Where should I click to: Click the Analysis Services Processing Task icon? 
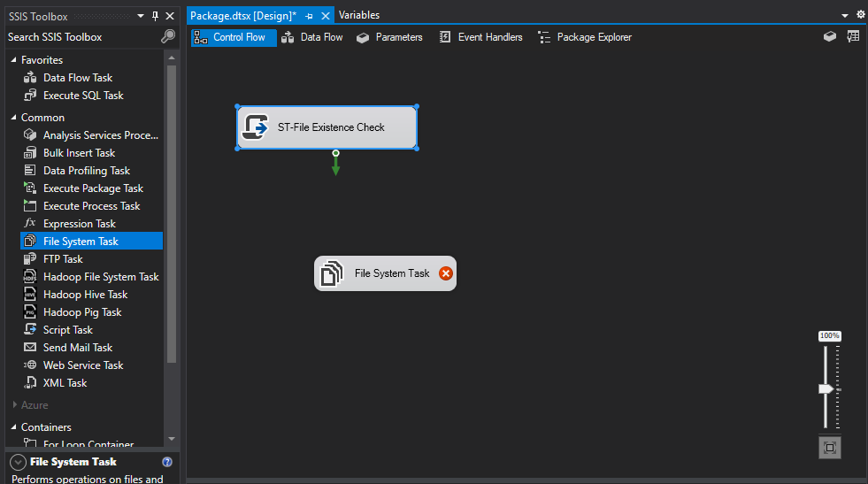click(30, 135)
